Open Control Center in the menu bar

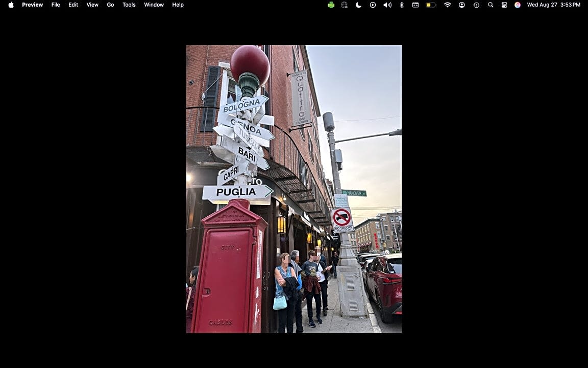(504, 5)
